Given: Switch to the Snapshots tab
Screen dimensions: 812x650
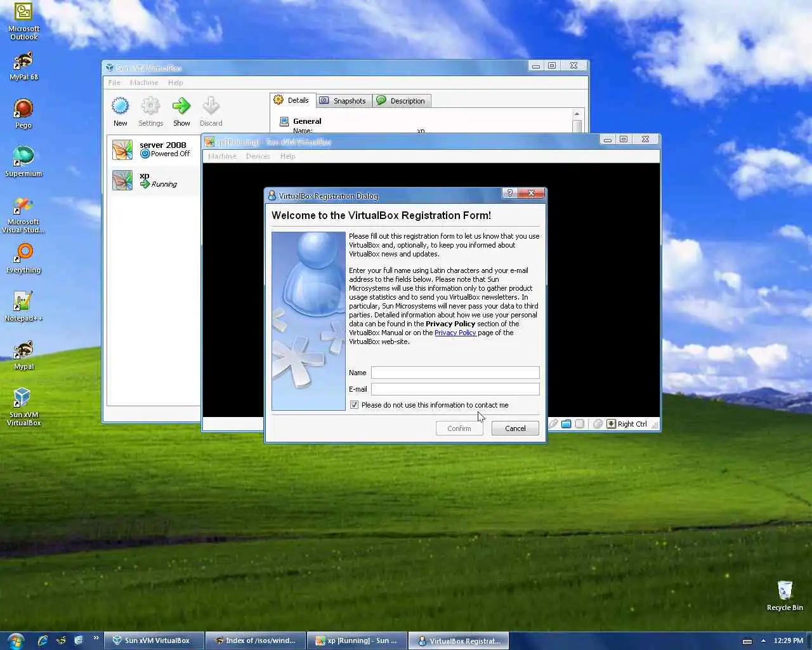Looking at the screenshot, I should (x=343, y=101).
